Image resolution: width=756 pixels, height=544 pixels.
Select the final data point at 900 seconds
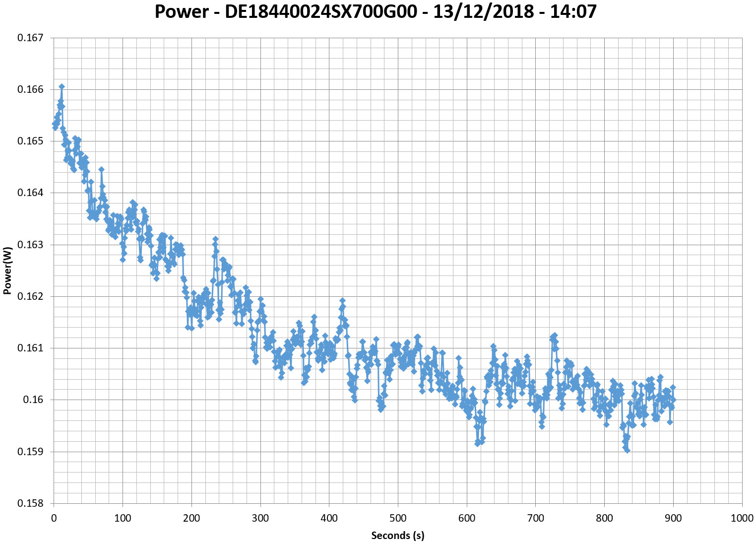pos(673,400)
